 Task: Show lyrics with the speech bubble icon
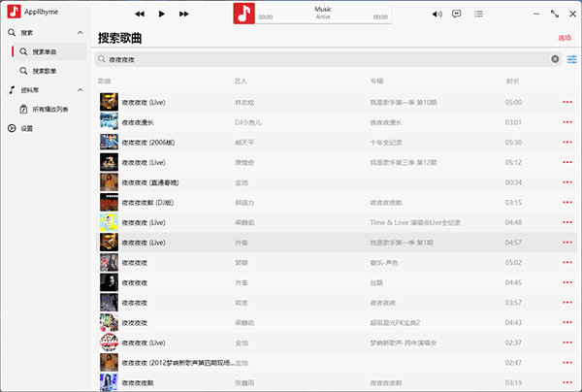(x=457, y=15)
